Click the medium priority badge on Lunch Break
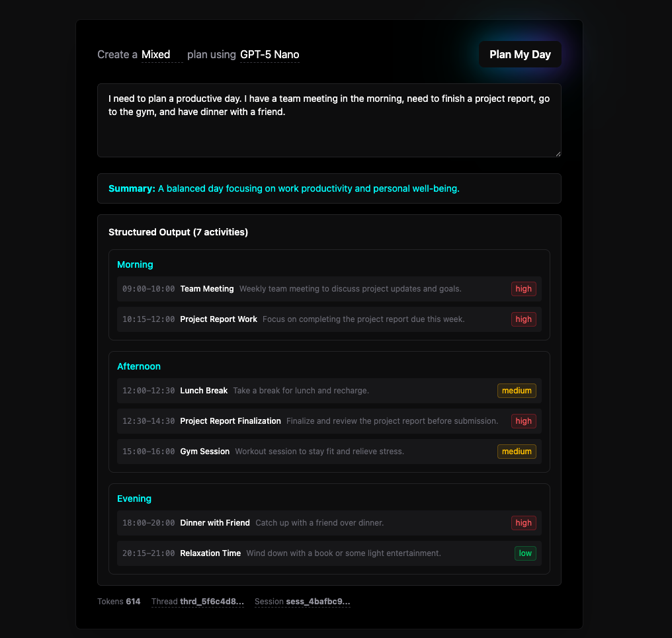Screen dimensions: 672x638 point(517,390)
